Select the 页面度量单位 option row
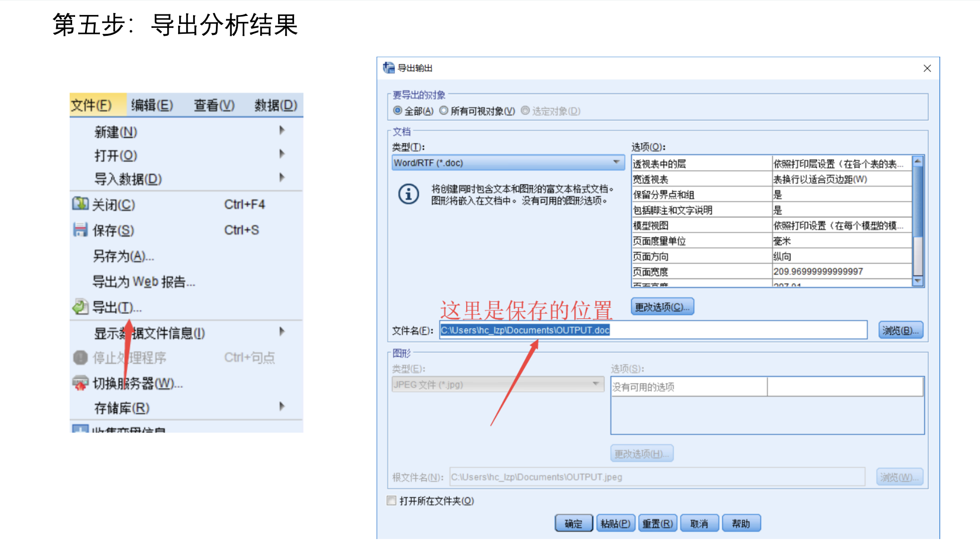Image resolution: width=980 pixels, height=553 pixels. tap(772, 241)
